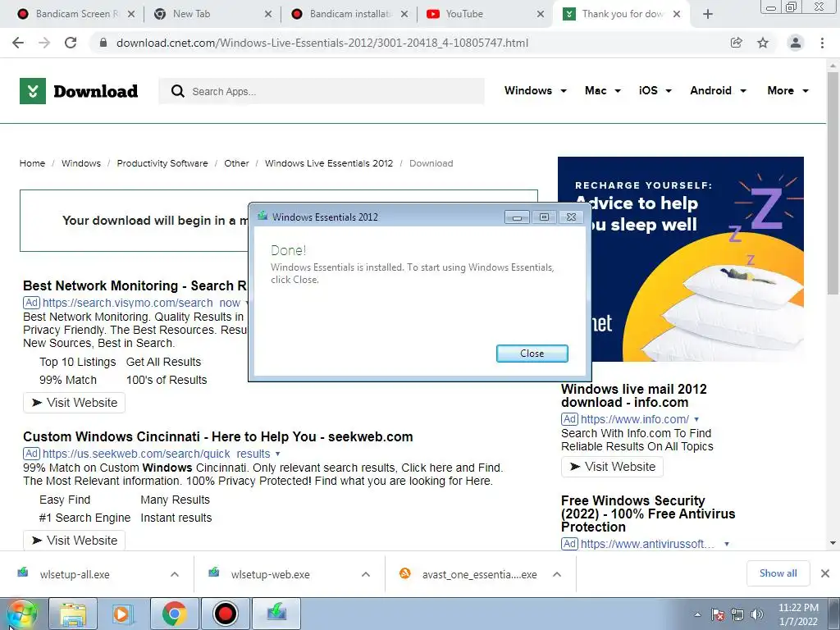Close the New Tab browser tab

click(268, 14)
